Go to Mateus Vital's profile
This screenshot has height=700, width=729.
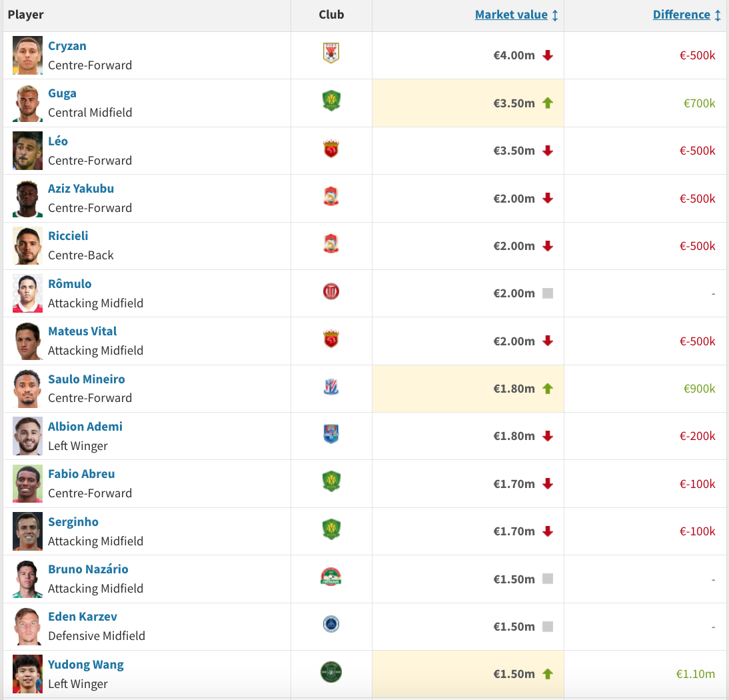82,331
